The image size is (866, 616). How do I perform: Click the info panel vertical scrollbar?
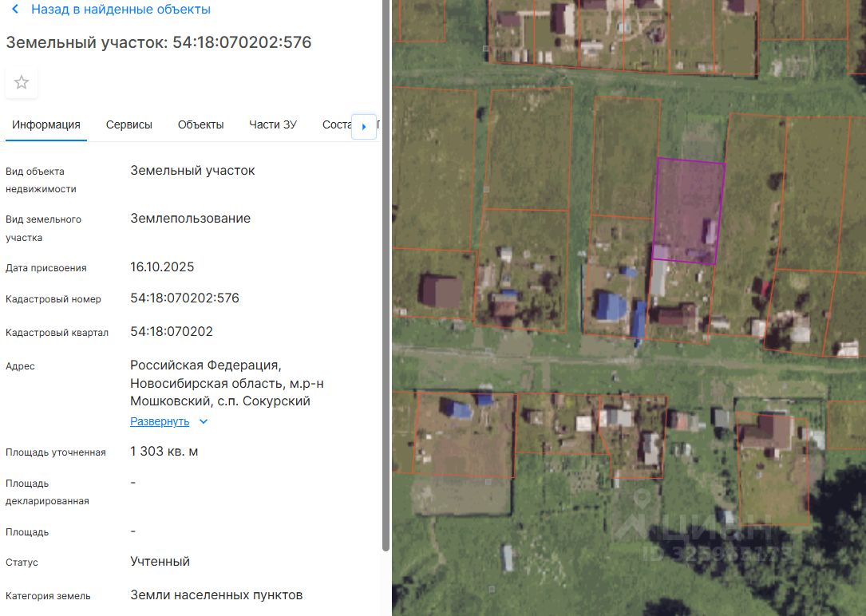click(386, 276)
